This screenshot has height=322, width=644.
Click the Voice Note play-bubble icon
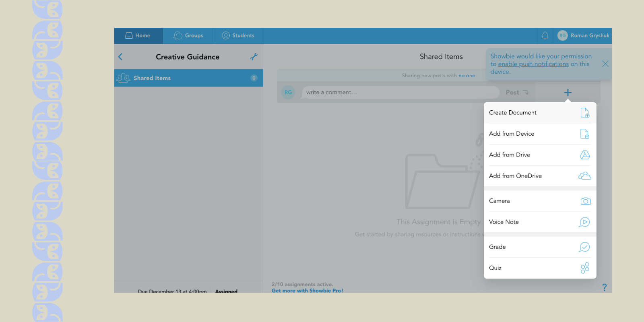click(584, 222)
